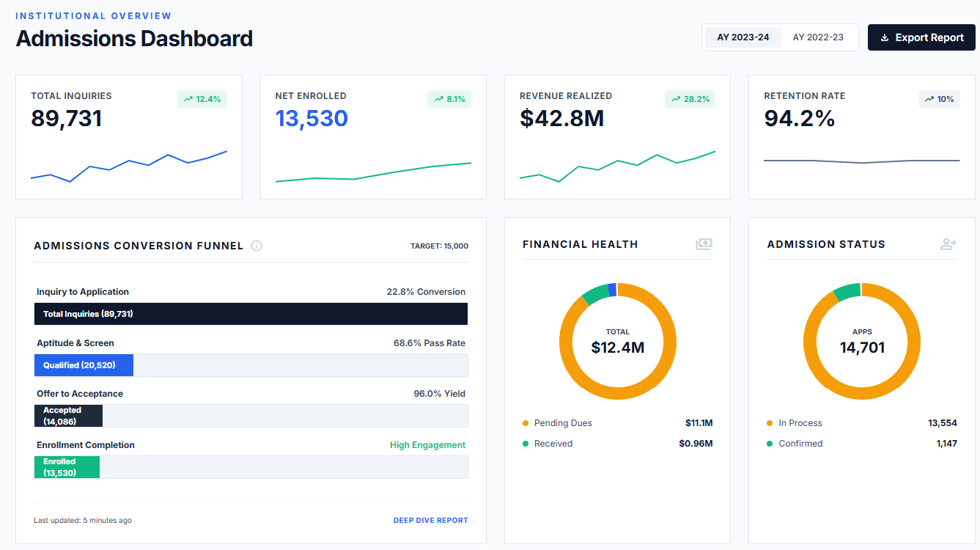Click the download icon in Export Report
980x550 pixels.
[885, 37]
